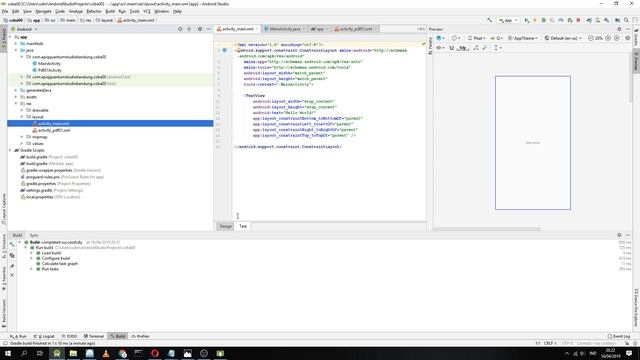The height and width of the screenshot is (360, 640).
Task: Hide the Project panel with the minus icon
Action: (209, 29)
